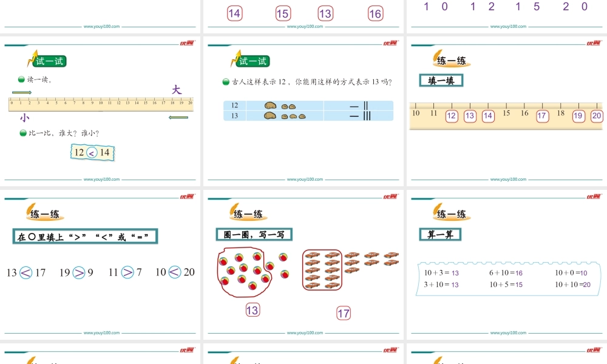Image resolution: width=607 pixels, height=364 pixels.
Task: Click the www.youyi100.com link on the first slide
Action: click(x=101, y=27)
